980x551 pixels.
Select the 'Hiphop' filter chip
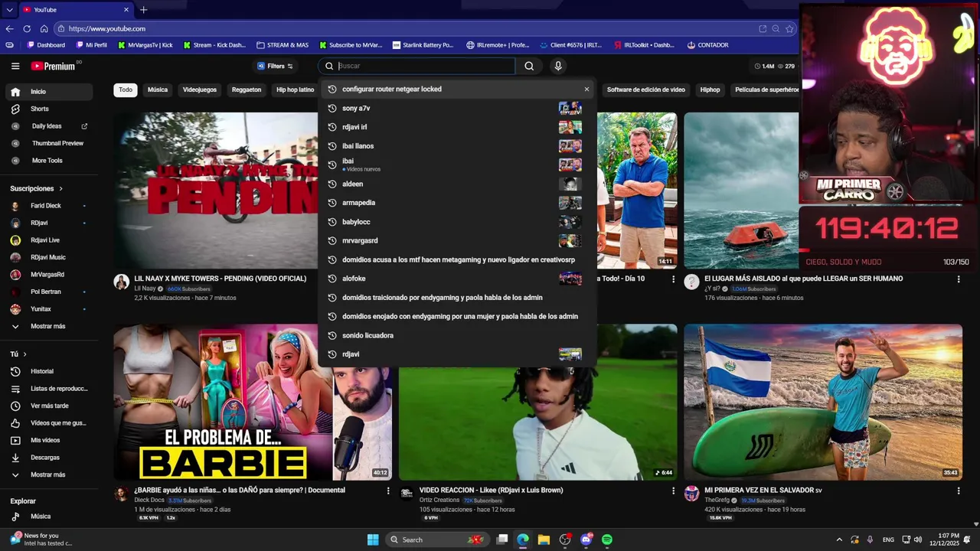pyautogui.click(x=710, y=90)
